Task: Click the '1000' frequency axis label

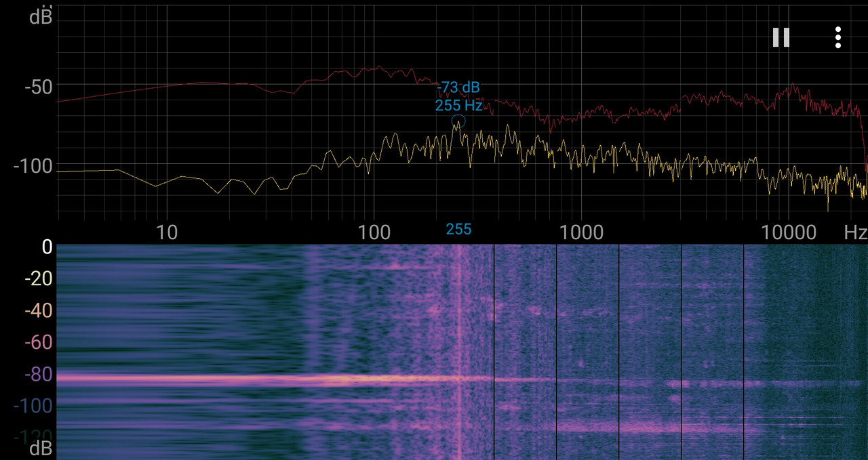Action: [x=582, y=233]
